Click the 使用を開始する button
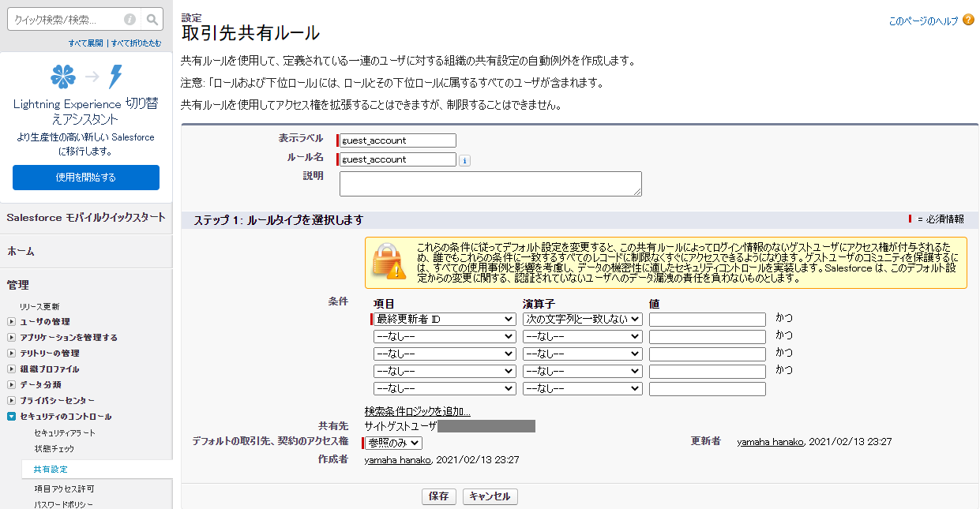 (86, 178)
